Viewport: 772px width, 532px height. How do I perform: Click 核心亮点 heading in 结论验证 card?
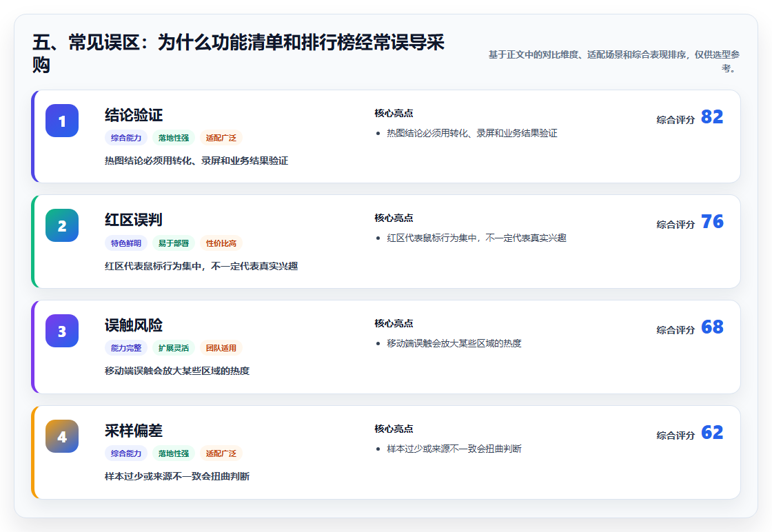[x=394, y=113]
